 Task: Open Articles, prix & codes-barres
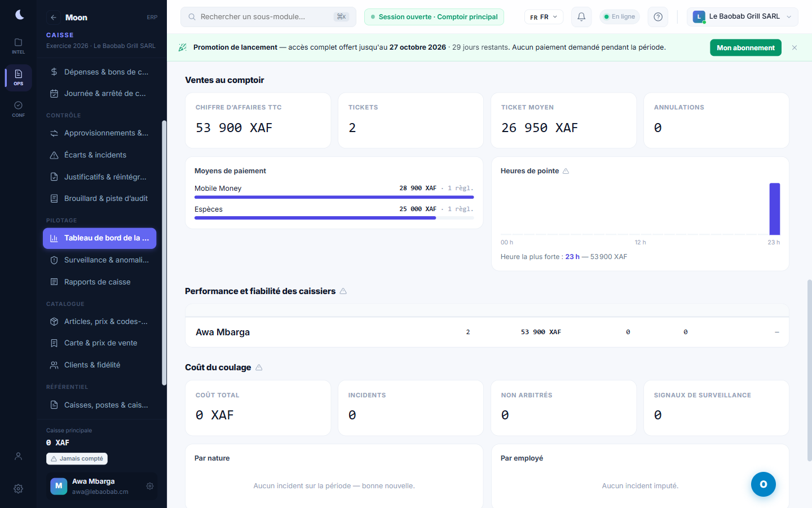(99, 321)
